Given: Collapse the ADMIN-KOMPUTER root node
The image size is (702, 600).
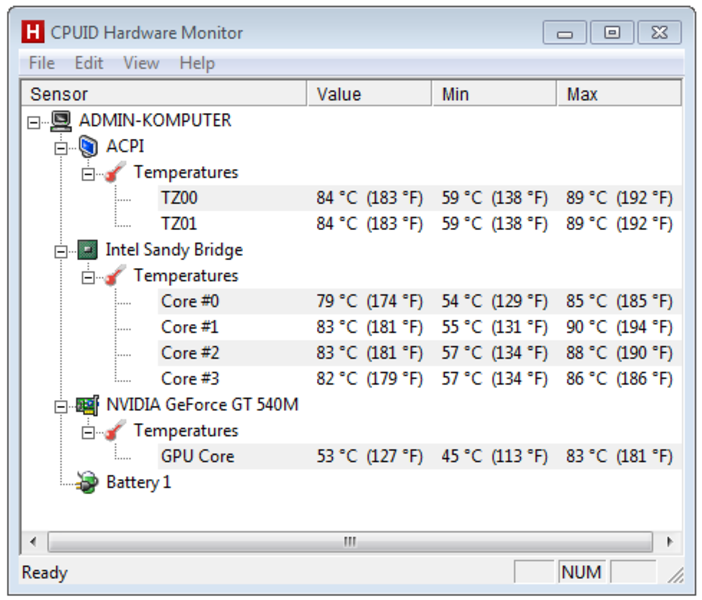Looking at the screenshot, I should (x=34, y=122).
